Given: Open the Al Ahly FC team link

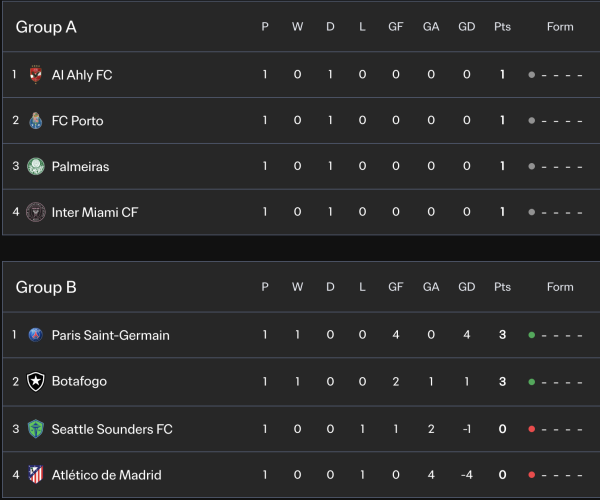Looking at the screenshot, I should pyautogui.click(x=82, y=75).
